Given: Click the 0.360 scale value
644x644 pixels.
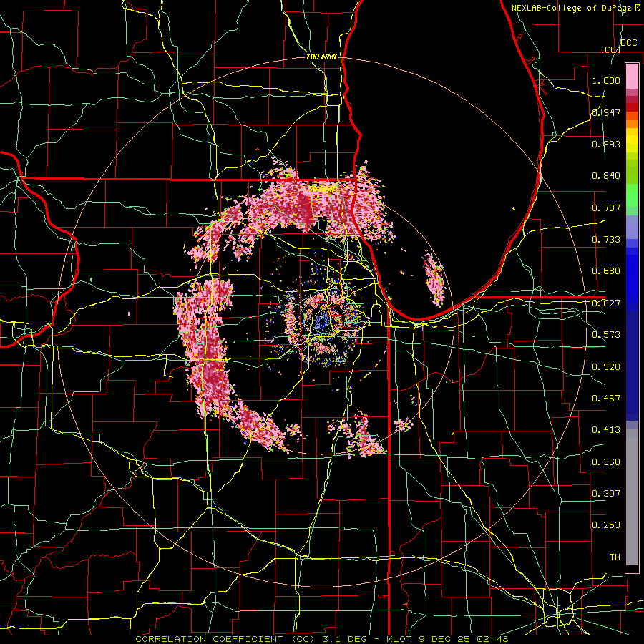Looking at the screenshot, I should coord(606,462).
